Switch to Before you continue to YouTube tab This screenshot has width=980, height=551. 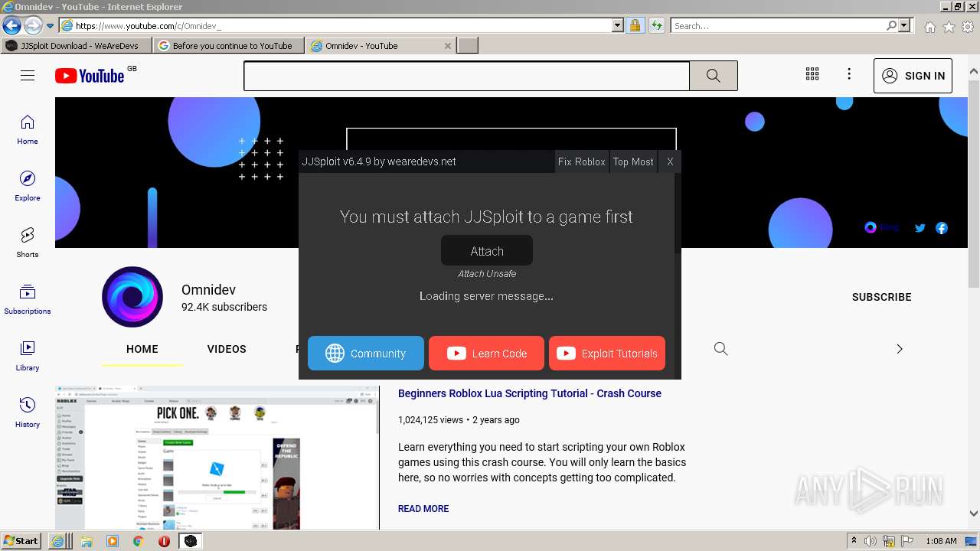(x=230, y=46)
